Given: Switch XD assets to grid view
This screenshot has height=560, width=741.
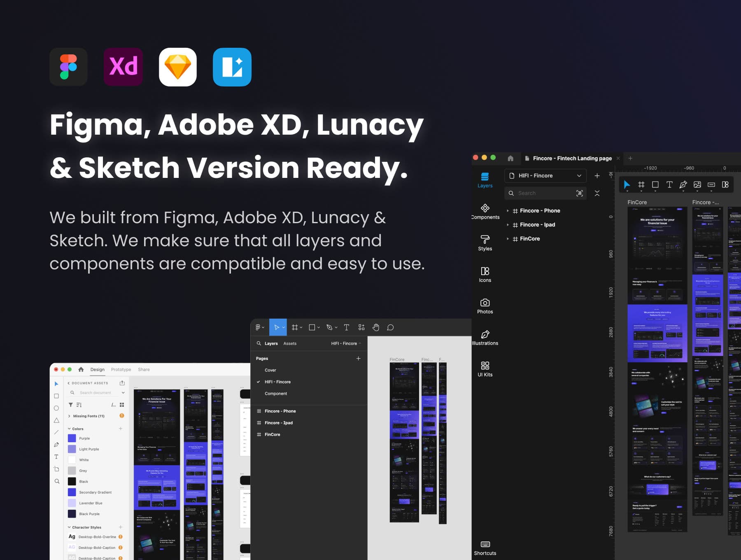Looking at the screenshot, I should 122,405.
